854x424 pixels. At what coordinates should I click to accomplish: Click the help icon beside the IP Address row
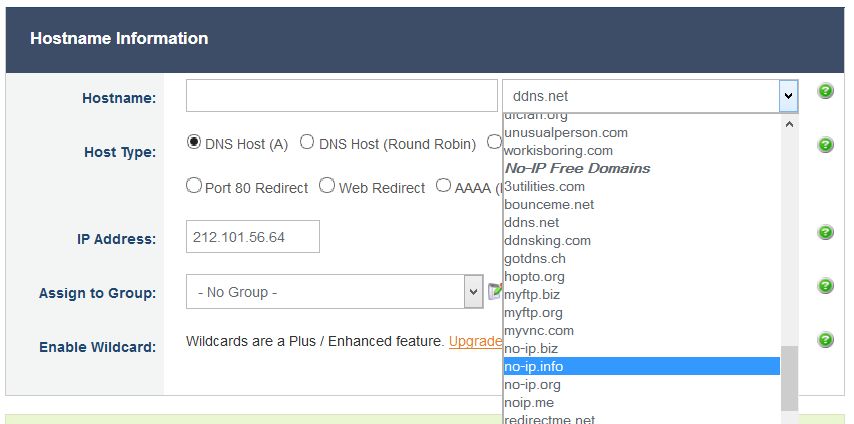coord(825,232)
